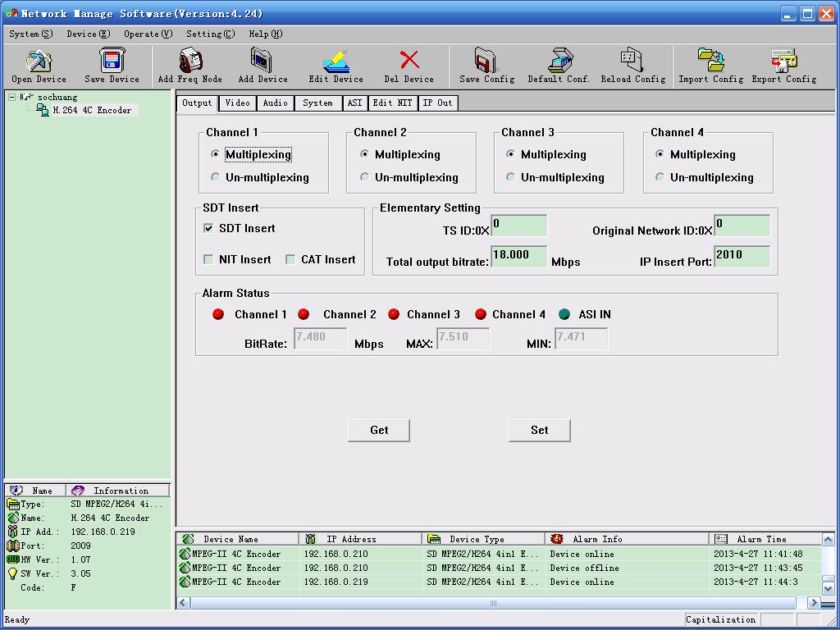Click the alarm log scroll left arrow
This screenshot has width=840, height=630.
pyautogui.click(x=183, y=603)
